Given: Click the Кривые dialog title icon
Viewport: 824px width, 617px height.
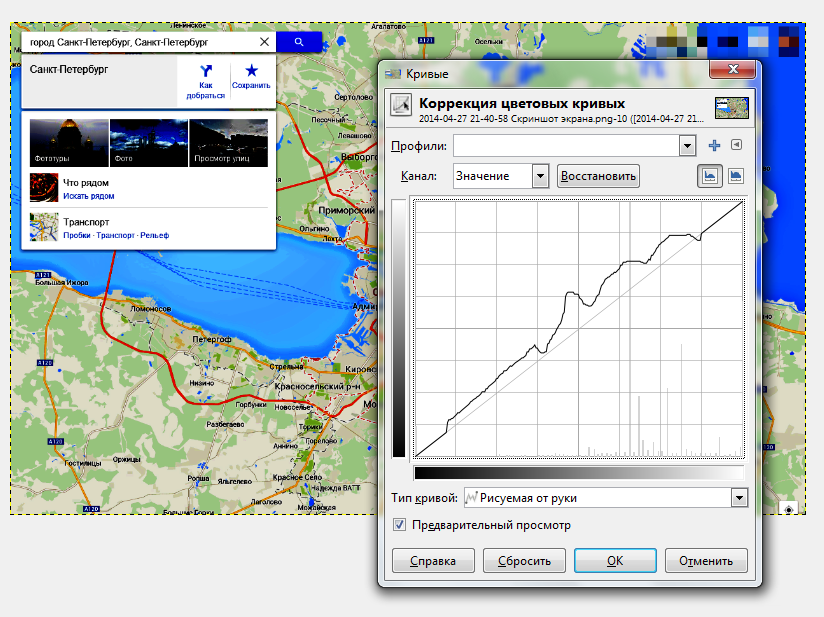Looking at the screenshot, I should click(393, 74).
